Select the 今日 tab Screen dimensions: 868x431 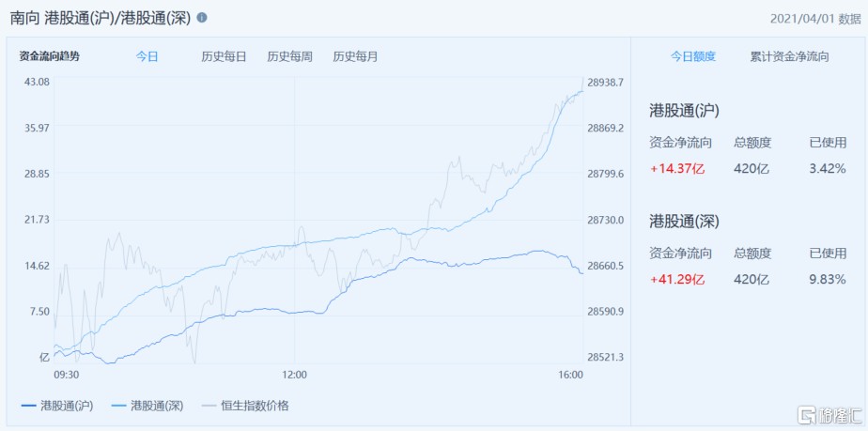(147, 56)
